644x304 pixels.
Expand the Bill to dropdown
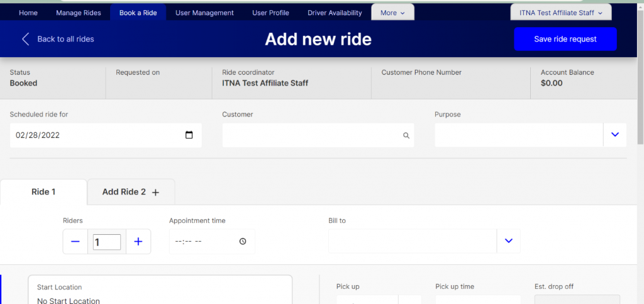pyautogui.click(x=509, y=241)
